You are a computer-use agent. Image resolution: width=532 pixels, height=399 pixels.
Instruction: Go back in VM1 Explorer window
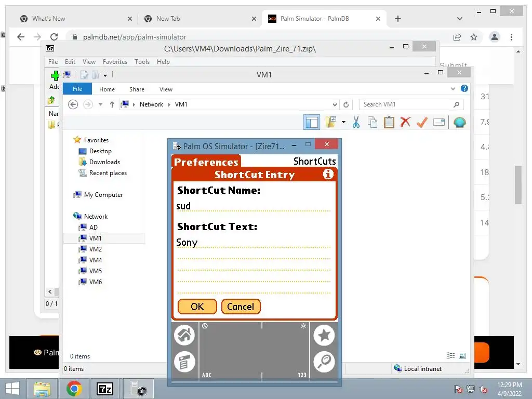click(73, 104)
